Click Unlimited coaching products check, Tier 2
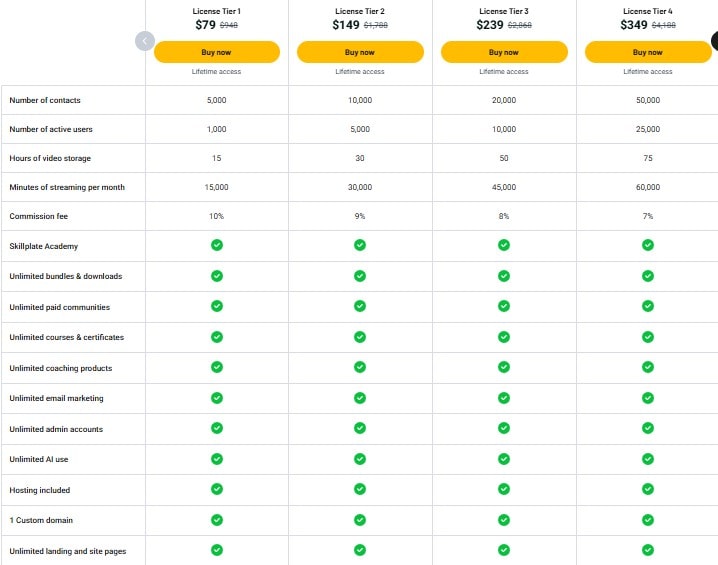The image size is (718, 565). pyautogui.click(x=360, y=367)
